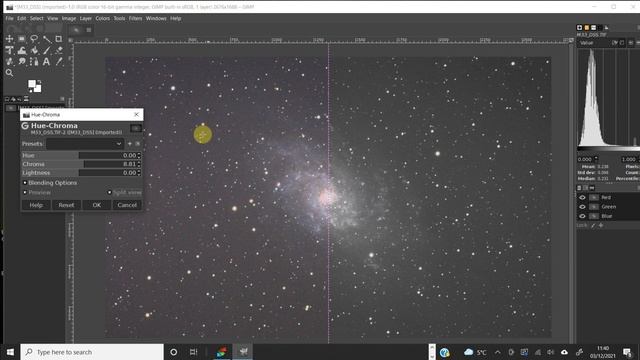Select the Rectangle Select tool
Image resolution: width=640 pixels, height=360 pixels.
click(22, 39)
